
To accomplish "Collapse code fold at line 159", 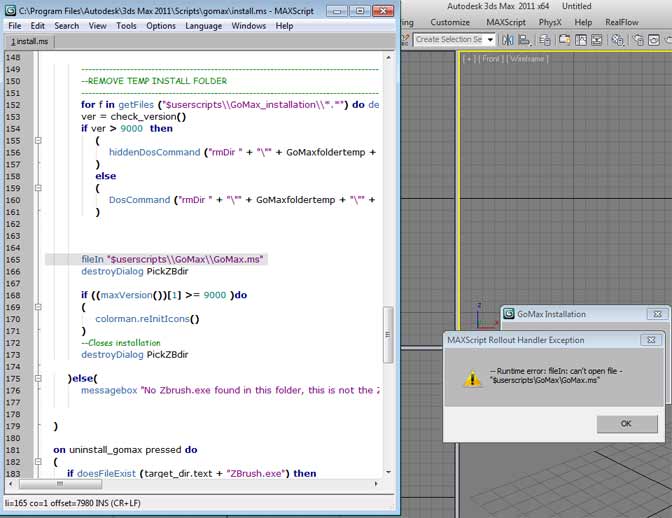I will coord(38,187).
